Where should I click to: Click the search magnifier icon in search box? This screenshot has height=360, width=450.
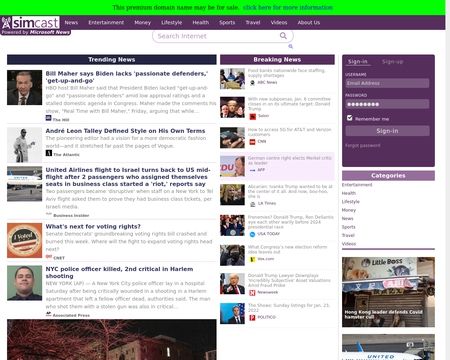click(x=283, y=36)
